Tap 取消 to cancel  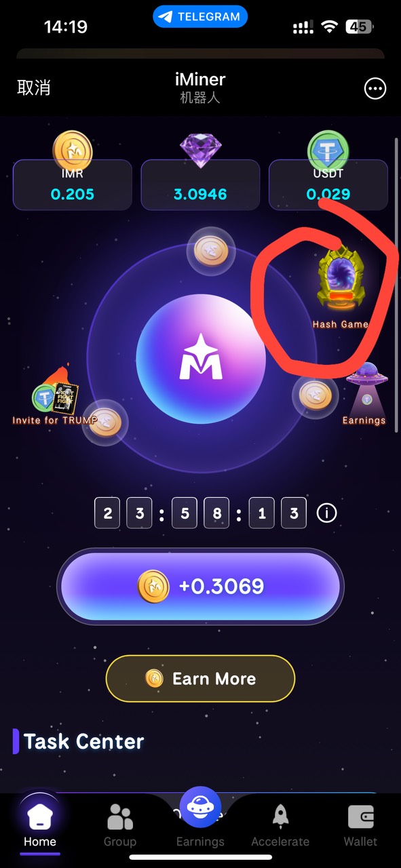34,87
